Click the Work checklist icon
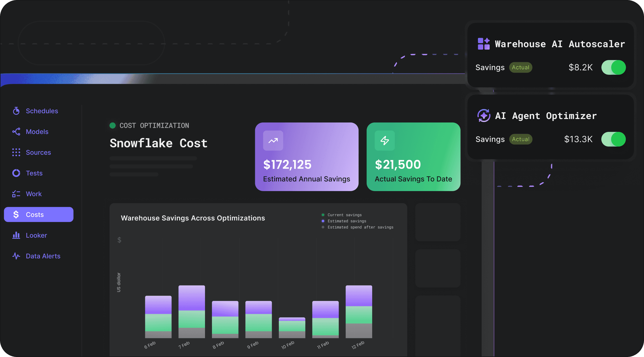The height and width of the screenshot is (357, 644). [x=16, y=194]
